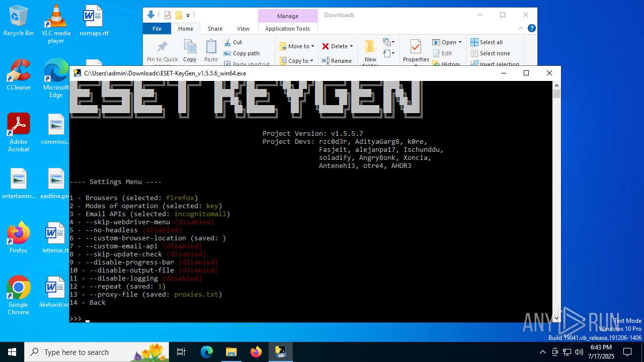644x362 pixels.
Task: Open the volume control in system tray
Action: pos(579,352)
